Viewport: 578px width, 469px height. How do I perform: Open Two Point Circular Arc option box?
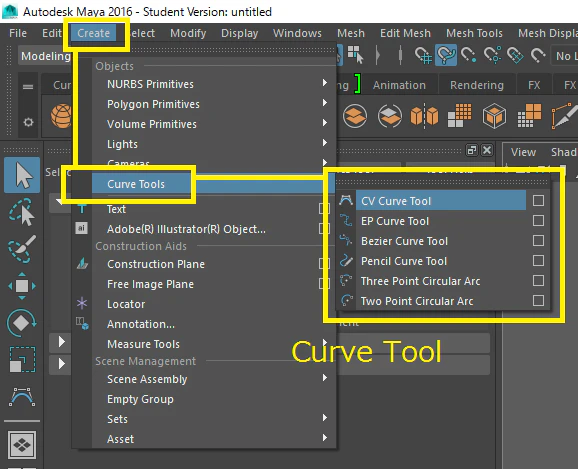(x=538, y=300)
